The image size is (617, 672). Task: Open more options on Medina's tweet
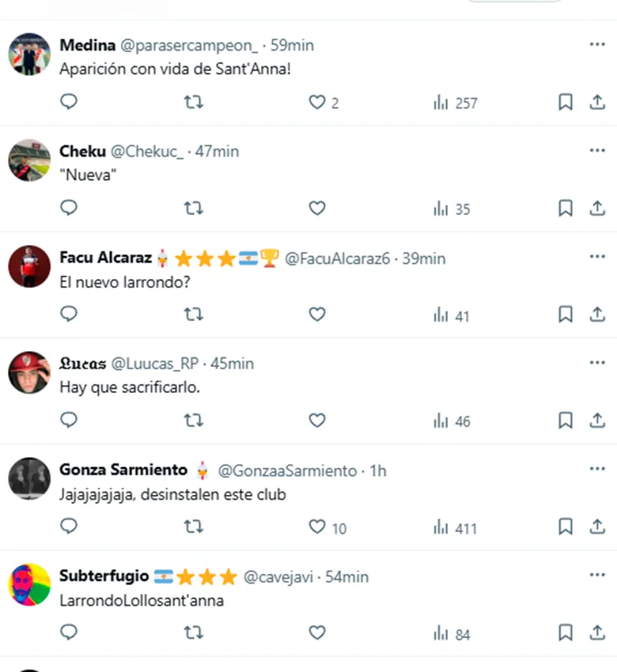click(x=597, y=44)
